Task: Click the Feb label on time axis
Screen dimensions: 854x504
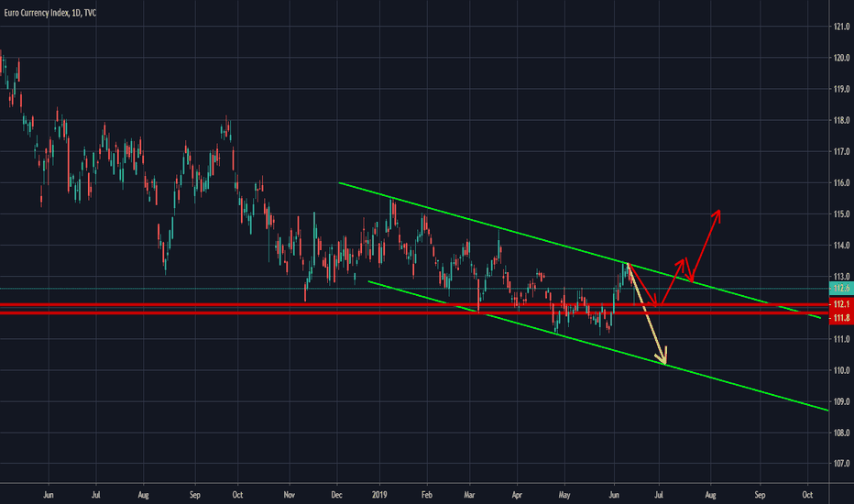Action: pos(427,495)
